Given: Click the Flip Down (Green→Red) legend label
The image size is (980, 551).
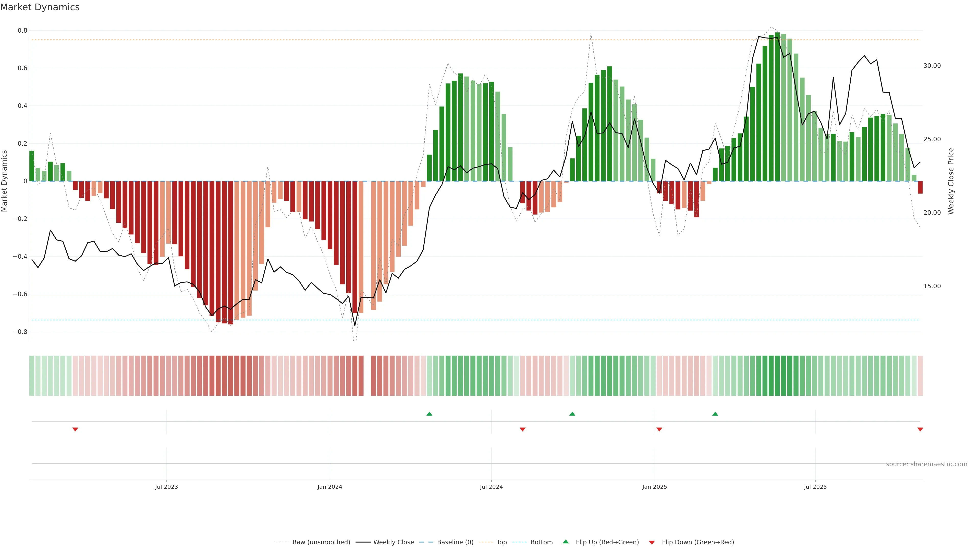Looking at the screenshot, I should click(x=698, y=542).
